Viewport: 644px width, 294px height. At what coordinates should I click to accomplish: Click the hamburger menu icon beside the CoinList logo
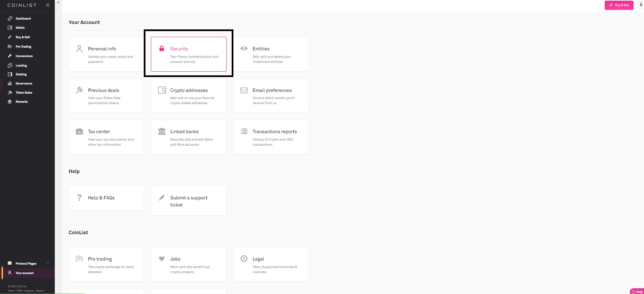48,5
